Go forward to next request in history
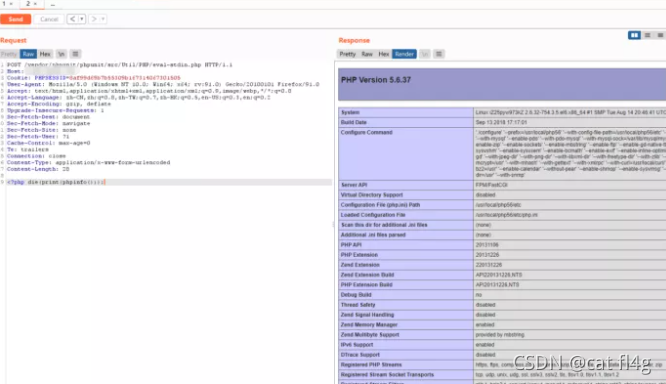The height and width of the screenshot is (384, 666). (x=94, y=19)
